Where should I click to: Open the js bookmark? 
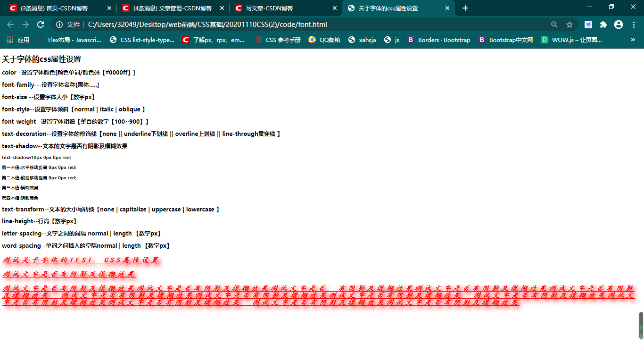pos(392,40)
